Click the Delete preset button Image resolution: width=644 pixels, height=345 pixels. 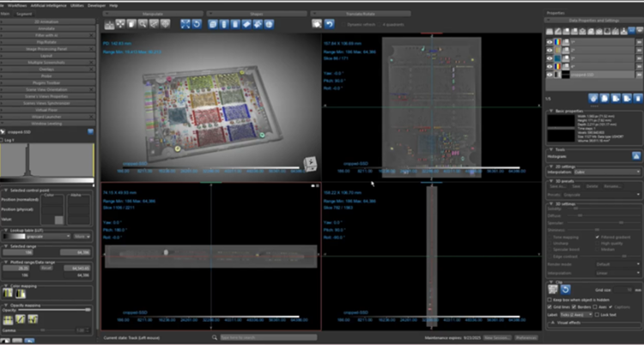pyautogui.click(x=592, y=186)
